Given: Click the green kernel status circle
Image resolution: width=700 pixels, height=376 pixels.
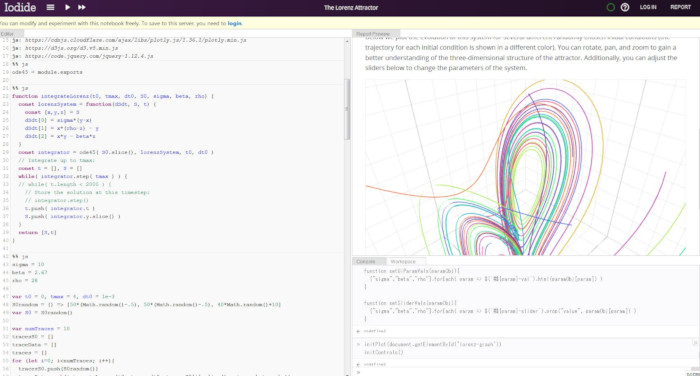Looking at the screenshot, I should tap(610, 7).
